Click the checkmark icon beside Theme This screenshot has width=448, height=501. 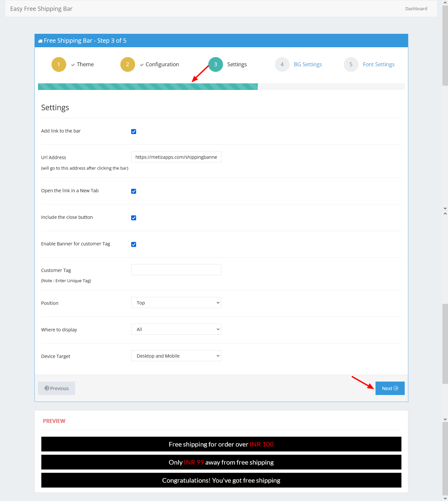73,65
